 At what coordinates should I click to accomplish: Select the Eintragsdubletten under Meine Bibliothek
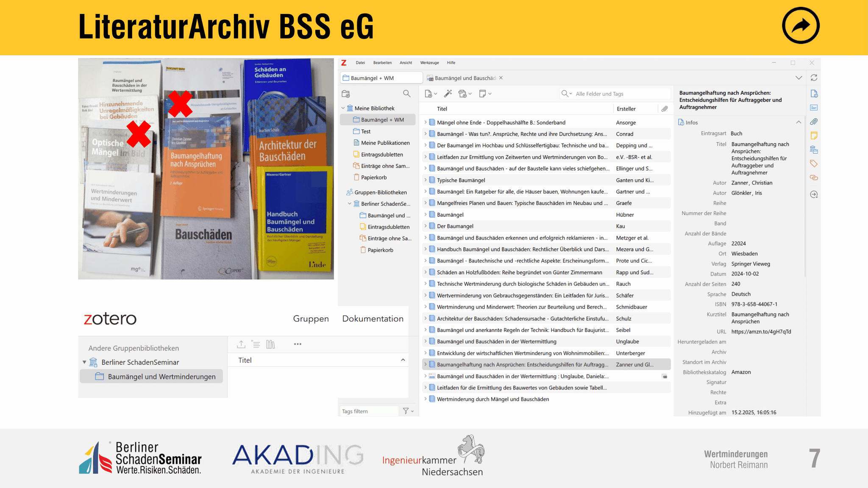(382, 155)
